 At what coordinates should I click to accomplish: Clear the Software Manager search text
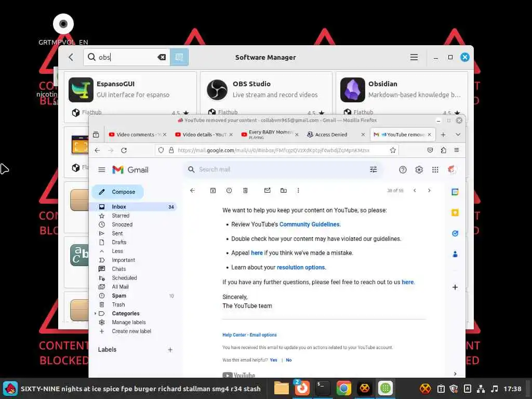tap(162, 57)
